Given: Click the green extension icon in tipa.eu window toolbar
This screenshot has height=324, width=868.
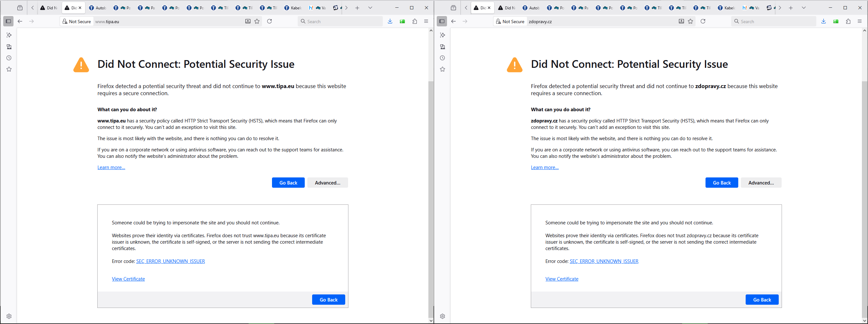Looking at the screenshot, I should tap(402, 21).
